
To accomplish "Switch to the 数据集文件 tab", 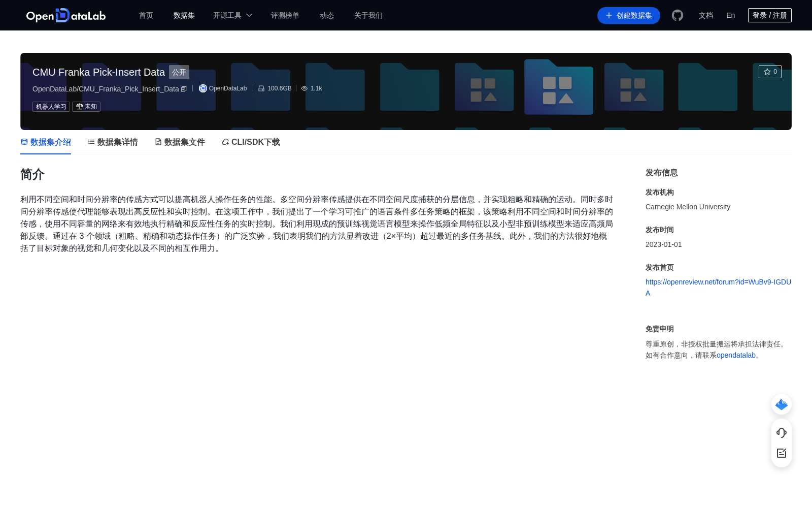I will coord(180,142).
